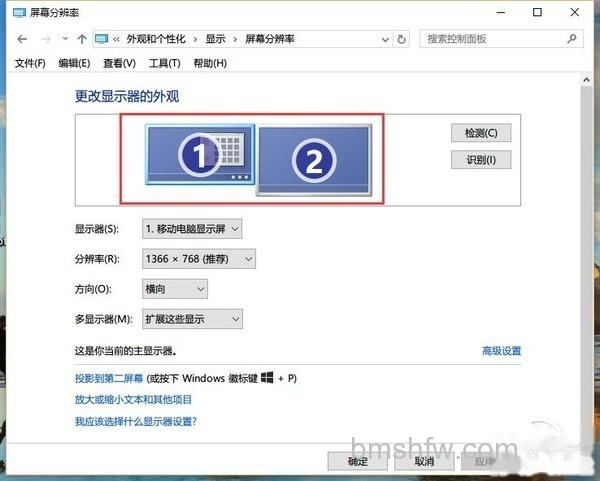600x481 pixels.
Task: Click the 确定 OK button
Action: pos(357,461)
